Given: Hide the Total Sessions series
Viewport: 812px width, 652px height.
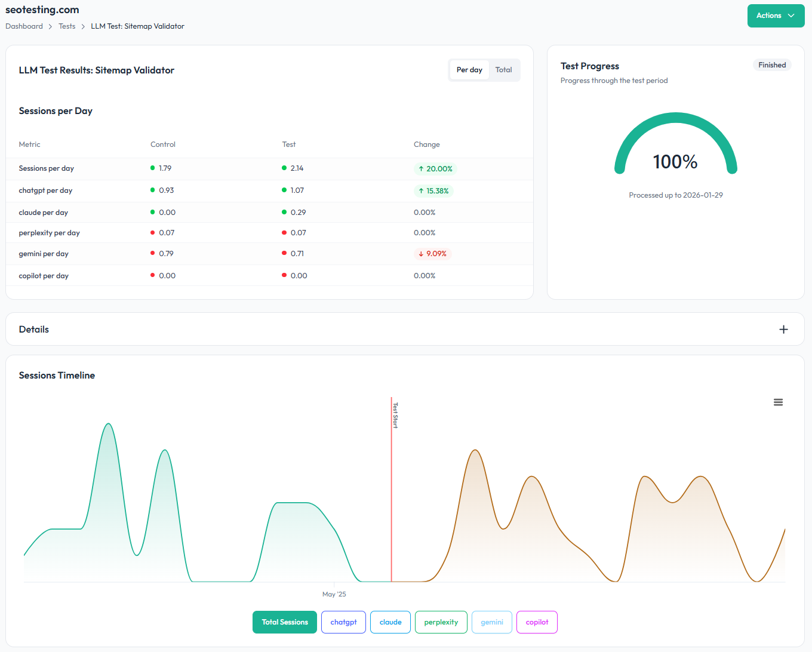Looking at the screenshot, I should [x=285, y=622].
